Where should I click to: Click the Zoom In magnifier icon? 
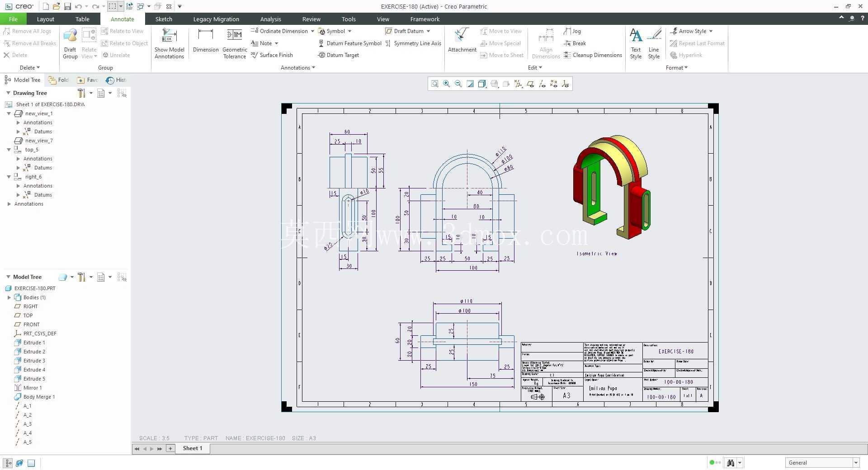(x=447, y=84)
